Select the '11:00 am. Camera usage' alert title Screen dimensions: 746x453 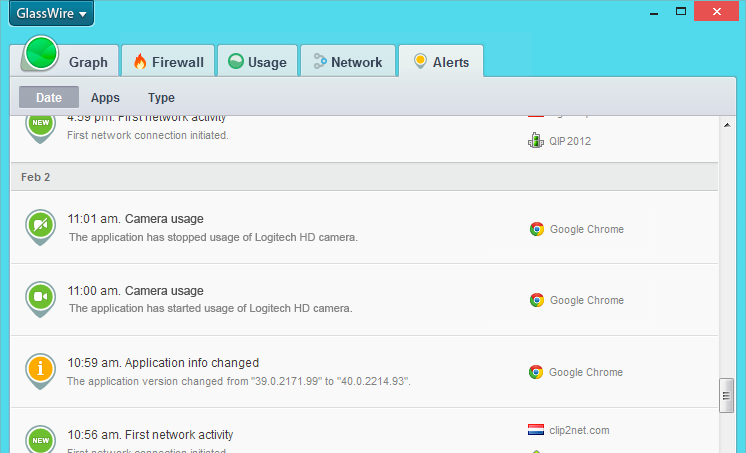[136, 291]
